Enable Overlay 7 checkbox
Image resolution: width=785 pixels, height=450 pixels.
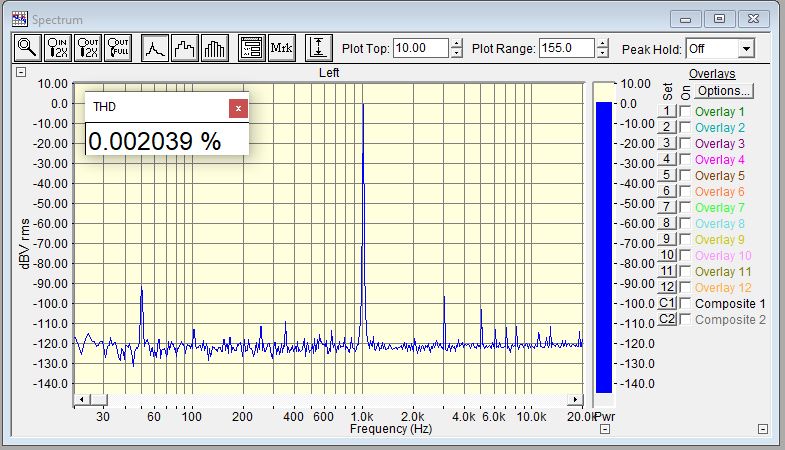[x=685, y=207]
